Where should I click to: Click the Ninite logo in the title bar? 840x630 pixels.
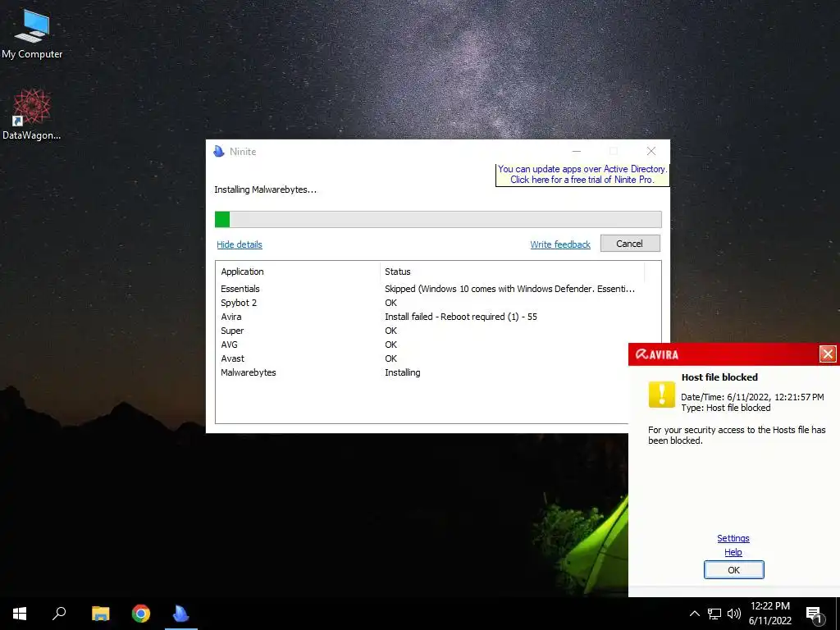tap(218, 152)
